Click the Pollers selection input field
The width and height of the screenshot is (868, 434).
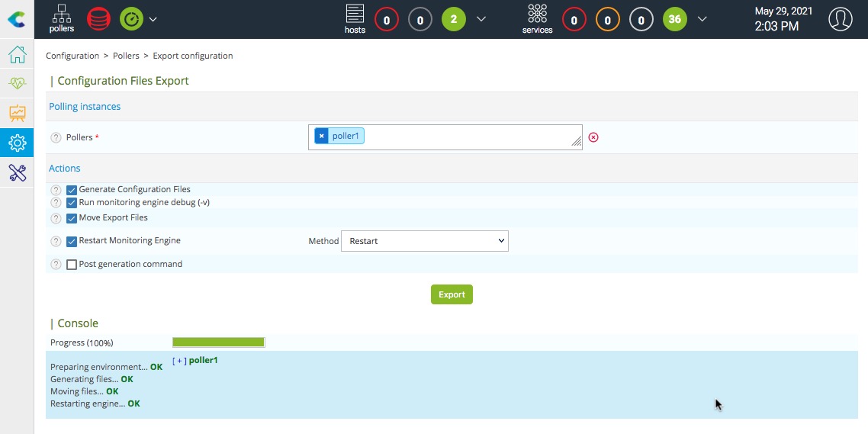[465, 137]
